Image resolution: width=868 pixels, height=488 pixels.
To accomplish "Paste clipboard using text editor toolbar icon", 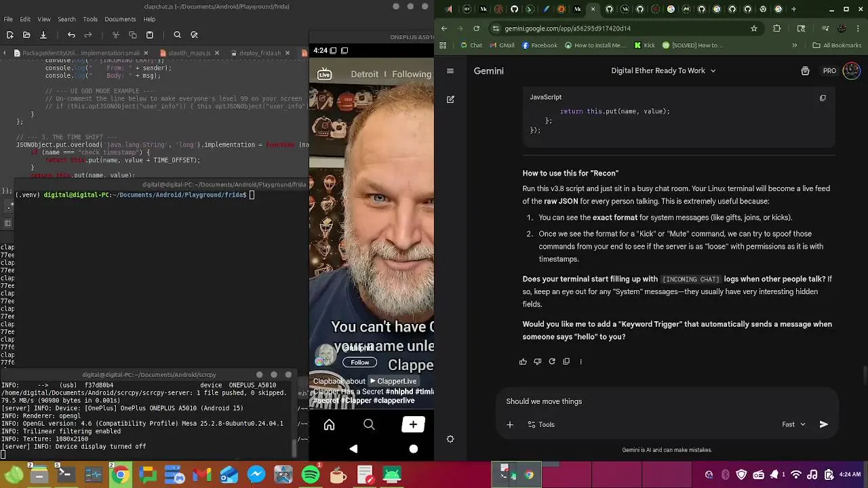I will (x=150, y=35).
